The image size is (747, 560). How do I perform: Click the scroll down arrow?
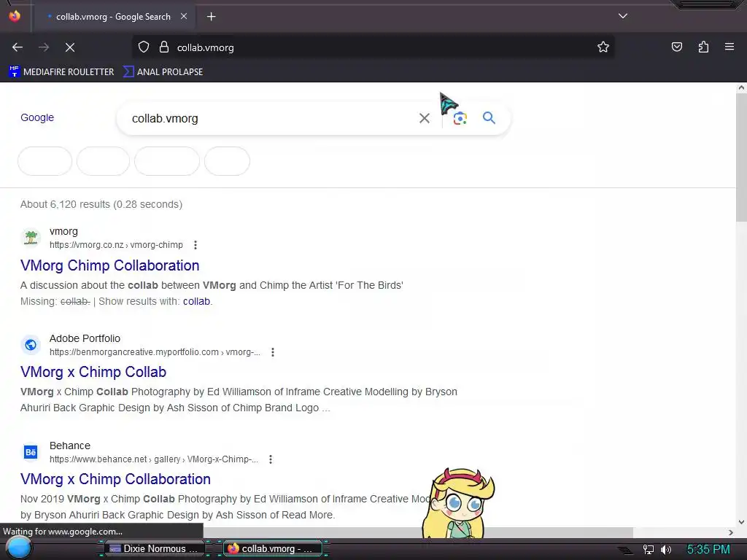tap(741, 522)
